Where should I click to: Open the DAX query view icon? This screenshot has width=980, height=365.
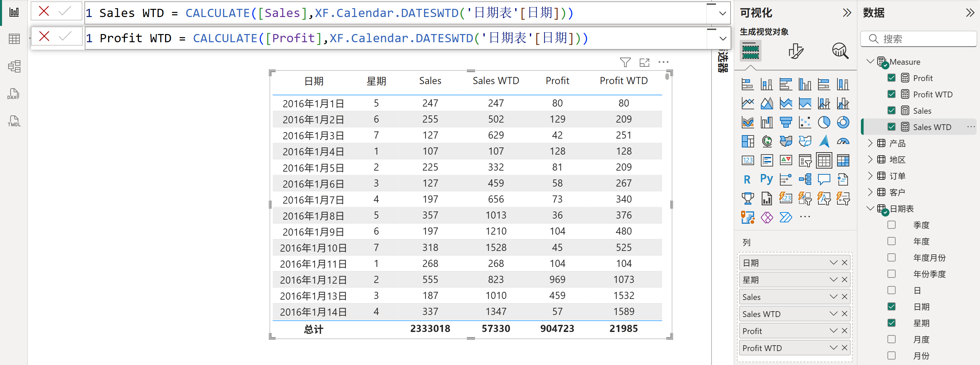(14, 94)
